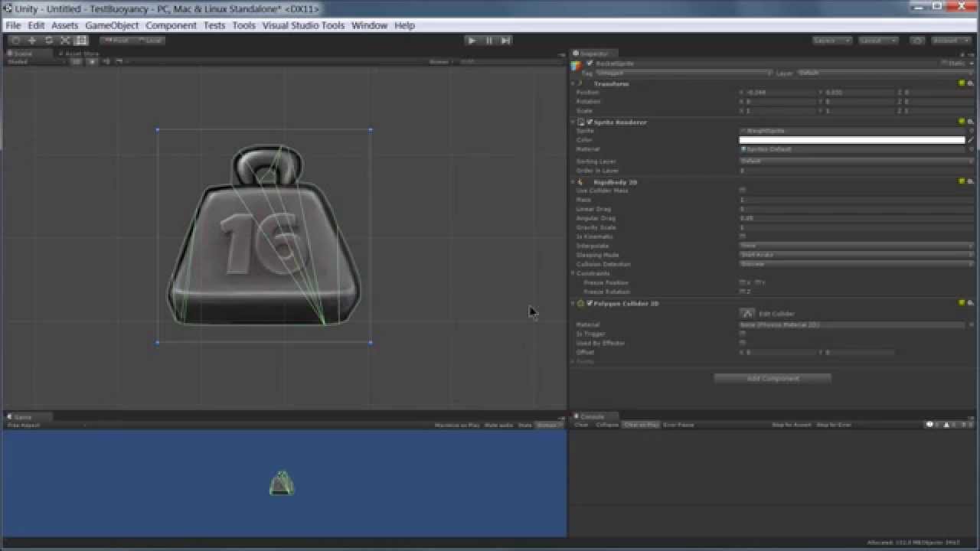Open the Rigidbody 2D gear menu
980x551 pixels.
(x=971, y=181)
